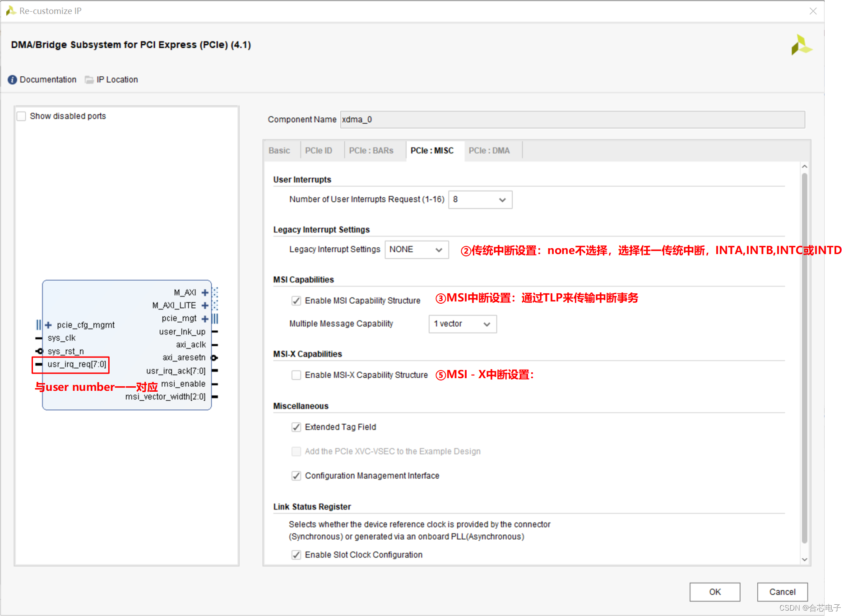Click the Component Name field xdma_0

coord(573,120)
